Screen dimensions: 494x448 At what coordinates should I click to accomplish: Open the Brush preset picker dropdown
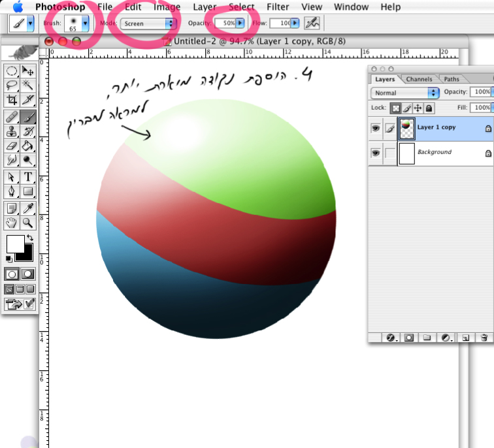click(85, 24)
